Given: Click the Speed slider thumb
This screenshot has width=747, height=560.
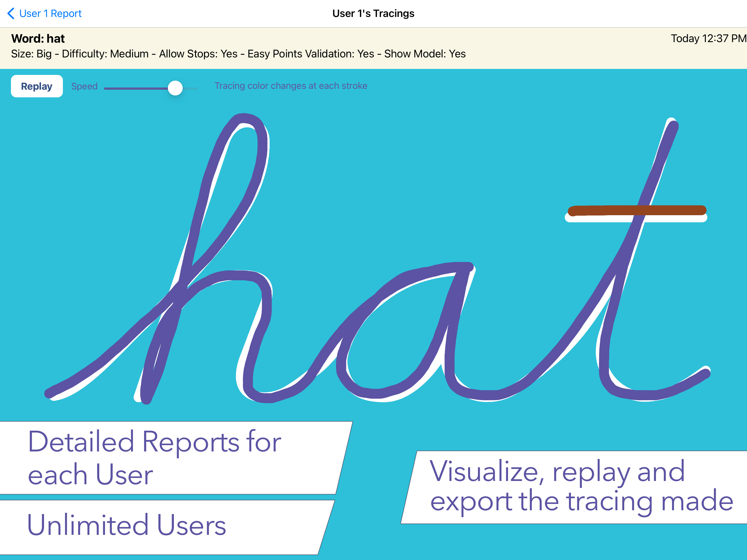Looking at the screenshot, I should (175, 88).
